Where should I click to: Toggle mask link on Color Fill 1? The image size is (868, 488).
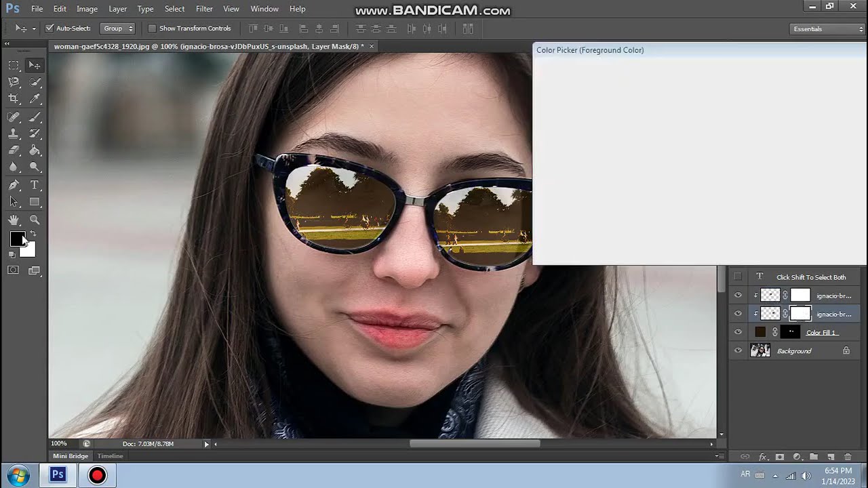point(775,332)
